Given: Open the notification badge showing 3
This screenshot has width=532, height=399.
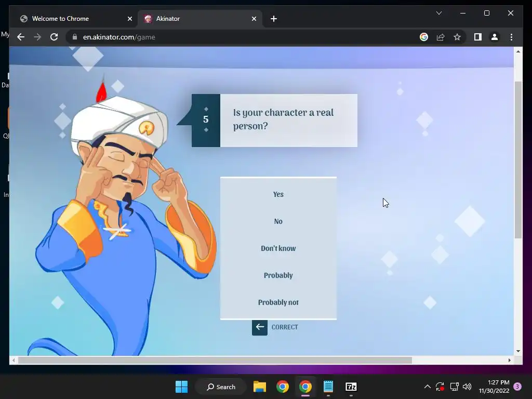Looking at the screenshot, I should [517, 387].
